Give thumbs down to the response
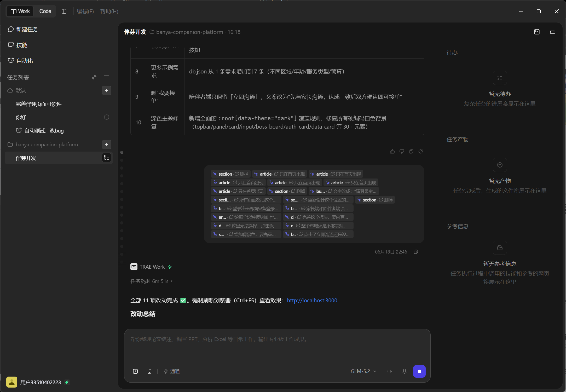 coord(402,152)
